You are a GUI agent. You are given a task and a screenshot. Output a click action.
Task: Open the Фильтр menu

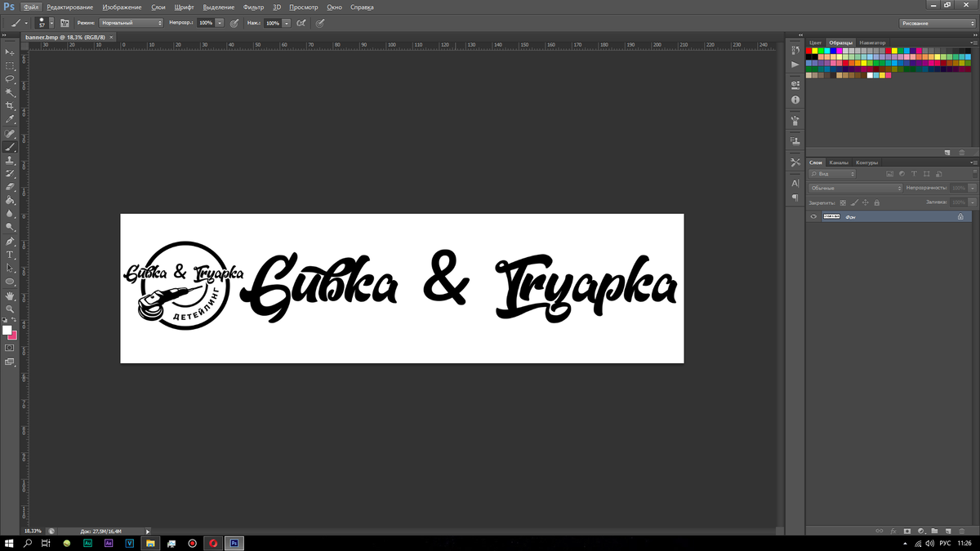tap(253, 7)
